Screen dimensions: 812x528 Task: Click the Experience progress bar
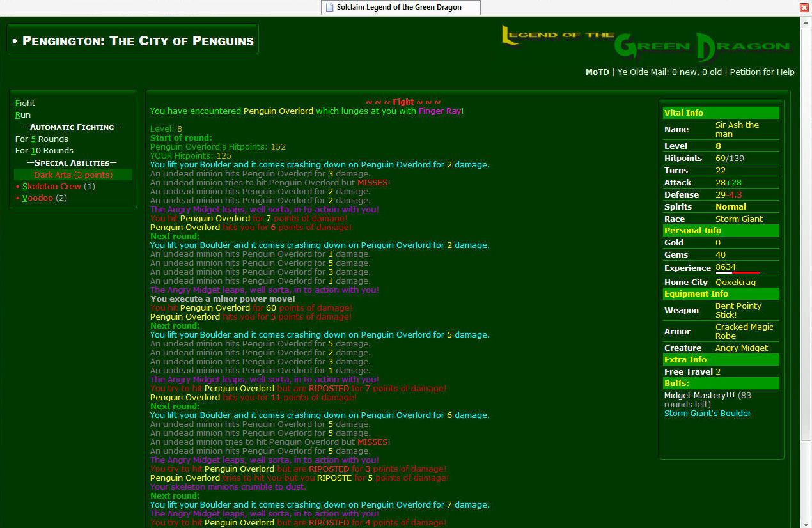point(737,273)
